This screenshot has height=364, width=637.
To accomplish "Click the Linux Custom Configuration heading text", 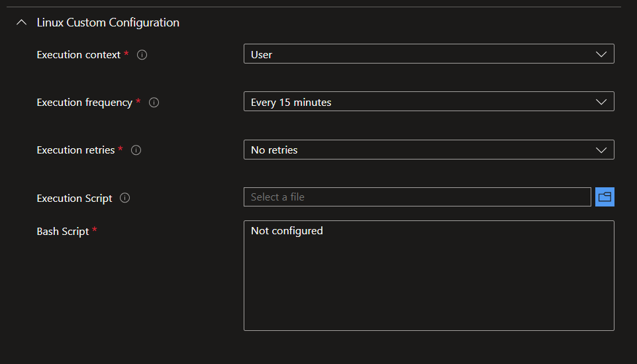I will click(108, 23).
